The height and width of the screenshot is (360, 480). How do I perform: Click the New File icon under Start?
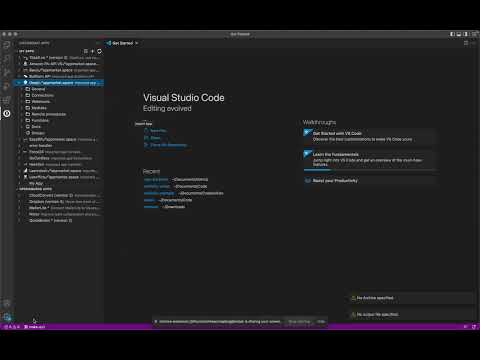(146, 130)
